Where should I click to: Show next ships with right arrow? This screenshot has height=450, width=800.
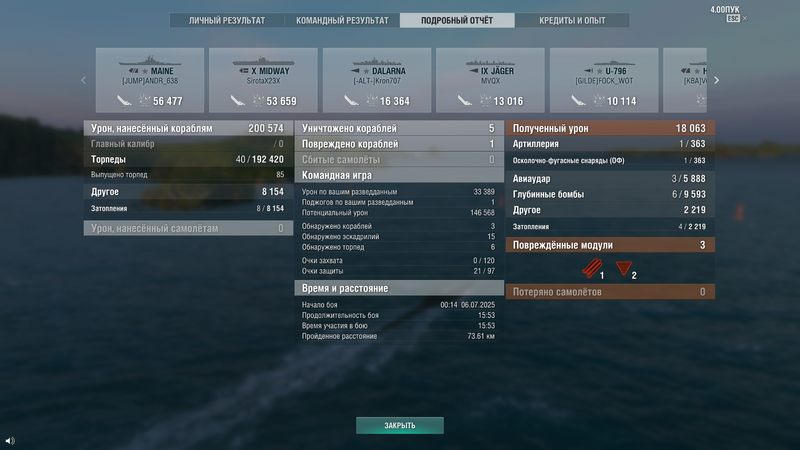pos(716,80)
